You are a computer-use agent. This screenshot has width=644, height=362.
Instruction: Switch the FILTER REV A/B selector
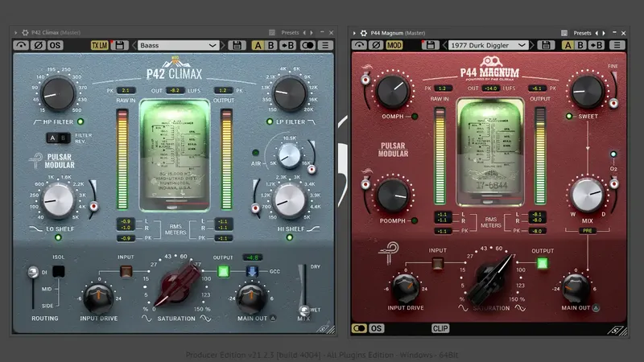click(58, 138)
